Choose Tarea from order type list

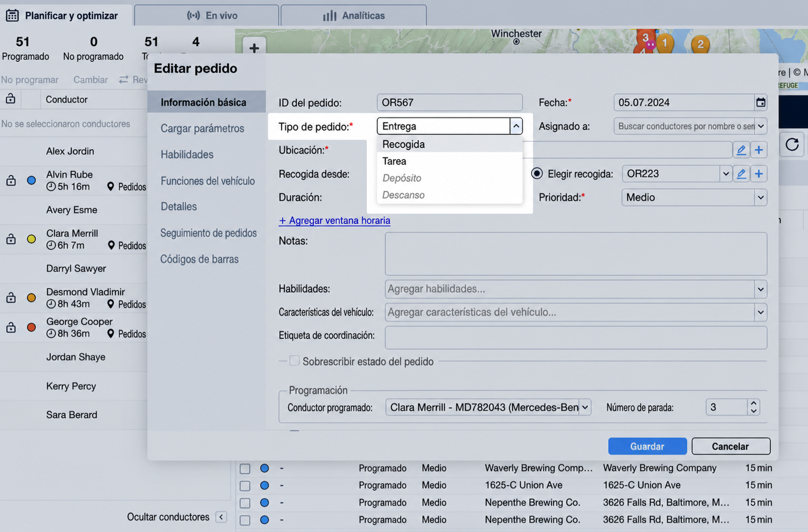450,161
